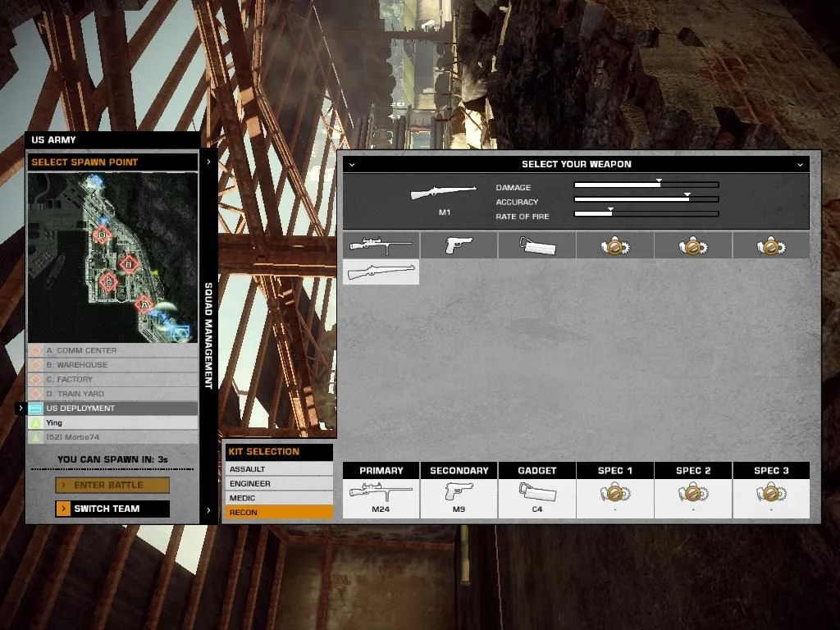This screenshot has width=840, height=630.
Task: Spawn at D: Train Yard
Action: coord(112,394)
